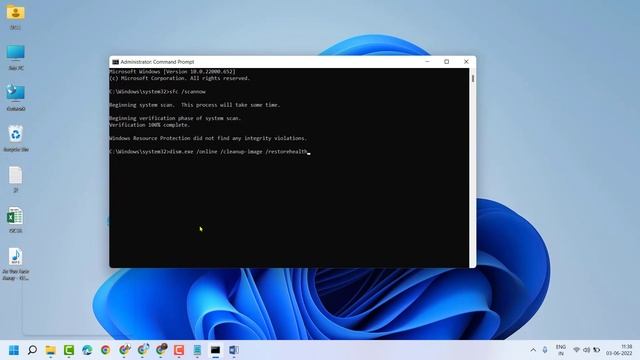
Task: Switch to Command Prompt taskbar icon
Action: click(x=215, y=350)
